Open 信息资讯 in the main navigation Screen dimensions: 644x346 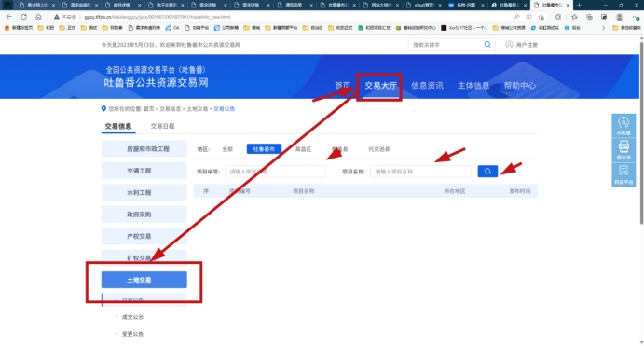point(427,85)
